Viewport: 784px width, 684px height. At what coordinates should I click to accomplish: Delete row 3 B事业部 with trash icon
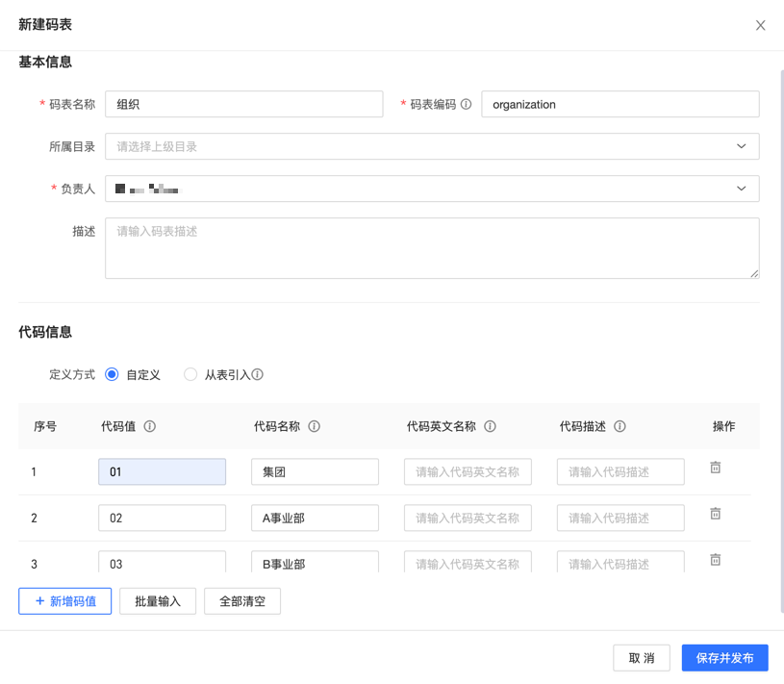tap(716, 559)
